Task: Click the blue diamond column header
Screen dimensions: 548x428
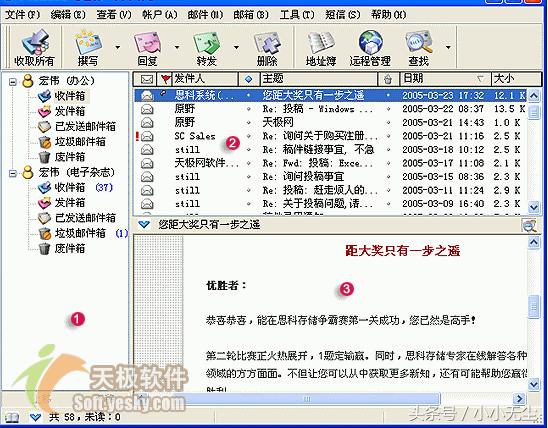Action: [x=249, y=79]
